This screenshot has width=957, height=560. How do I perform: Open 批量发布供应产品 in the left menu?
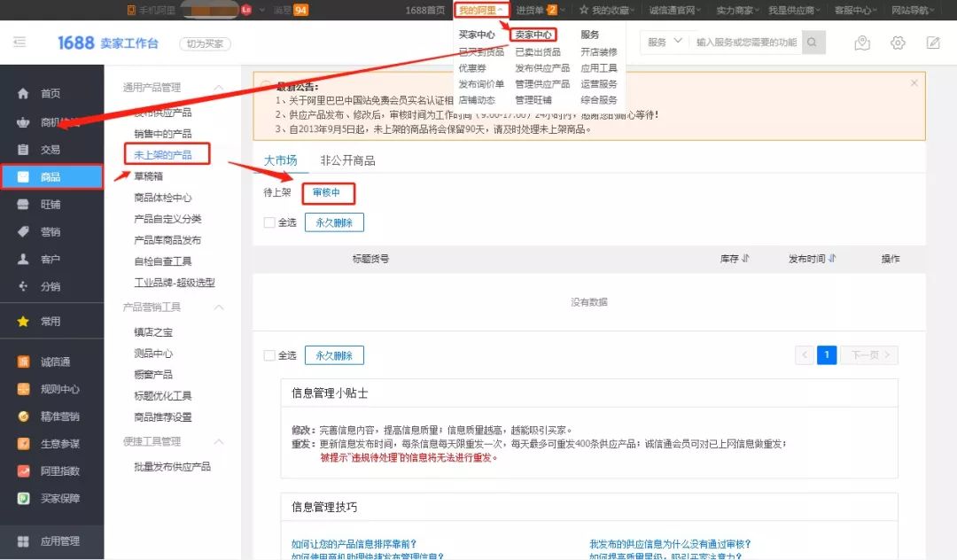172,467
